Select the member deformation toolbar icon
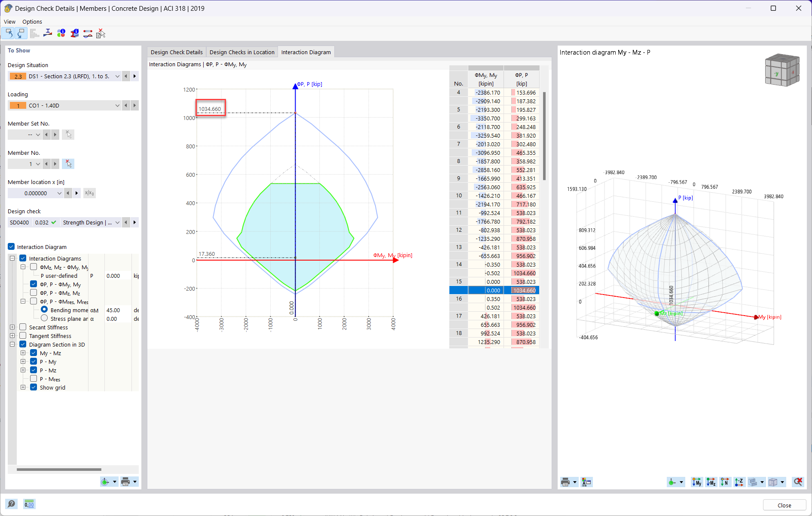812x516 pixels. (88, 33)
